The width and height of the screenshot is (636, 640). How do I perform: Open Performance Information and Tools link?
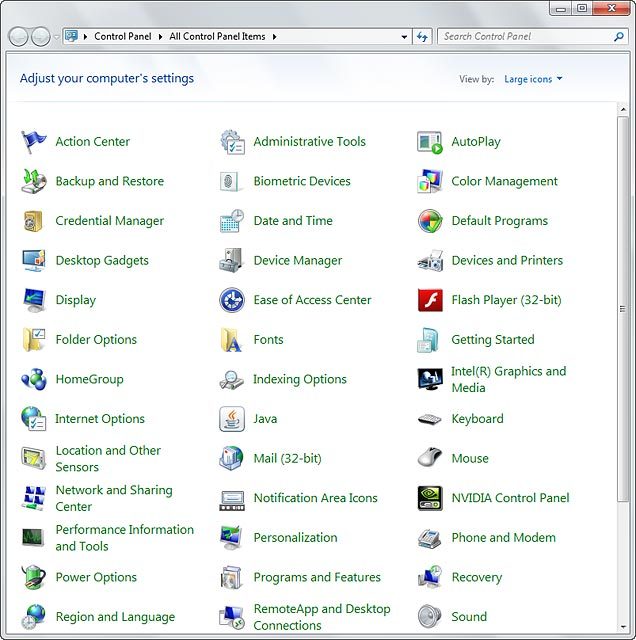[x=125, y=538]
